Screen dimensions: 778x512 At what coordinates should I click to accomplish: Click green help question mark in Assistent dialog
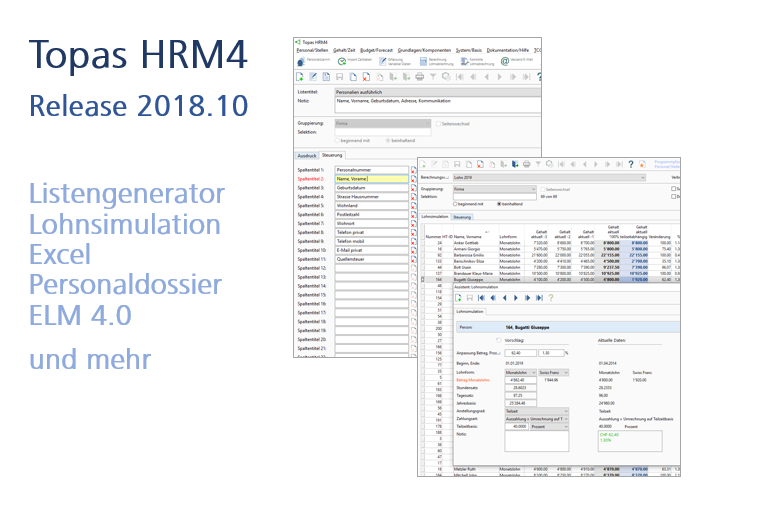551,298
